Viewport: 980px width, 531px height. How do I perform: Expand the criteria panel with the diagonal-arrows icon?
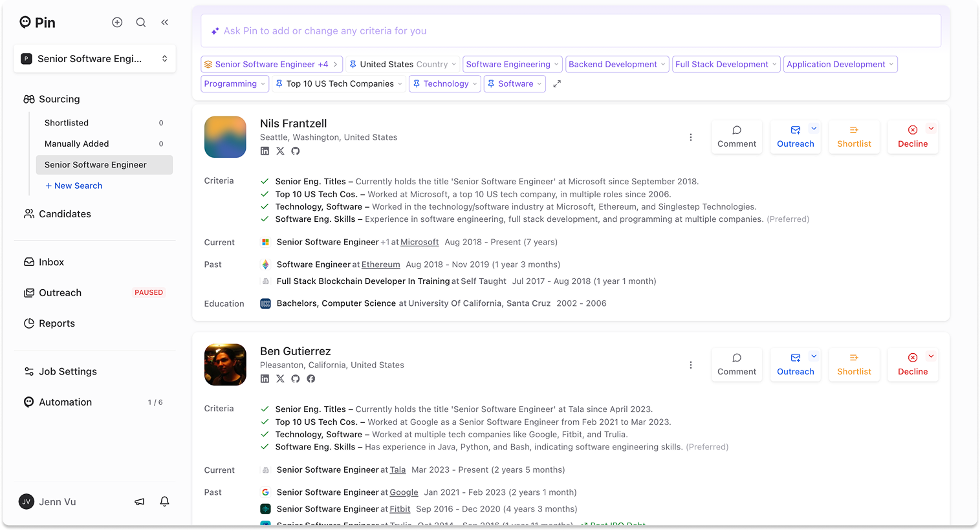pos(556,83)
